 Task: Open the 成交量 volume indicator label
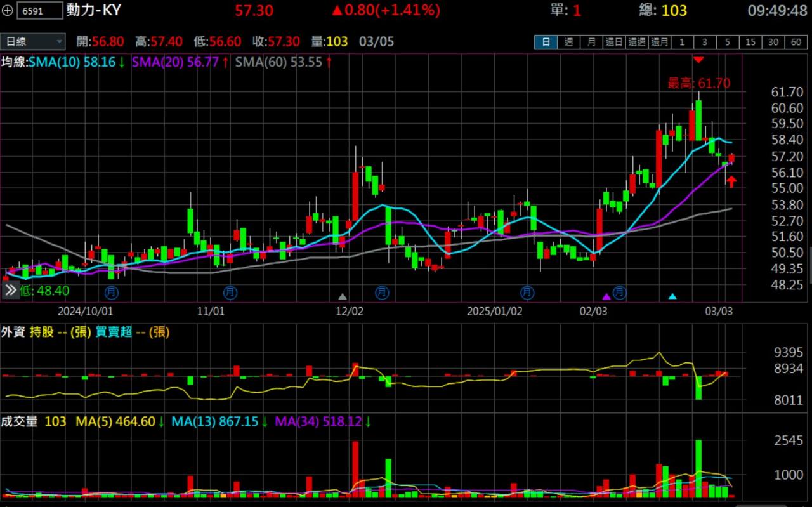[20, 421]
